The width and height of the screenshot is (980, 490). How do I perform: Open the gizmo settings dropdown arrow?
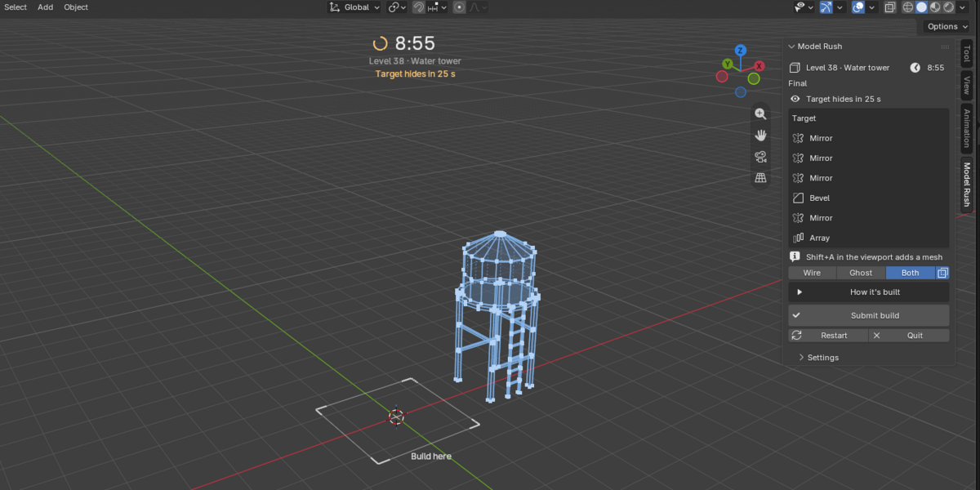[x=841, y=7]
